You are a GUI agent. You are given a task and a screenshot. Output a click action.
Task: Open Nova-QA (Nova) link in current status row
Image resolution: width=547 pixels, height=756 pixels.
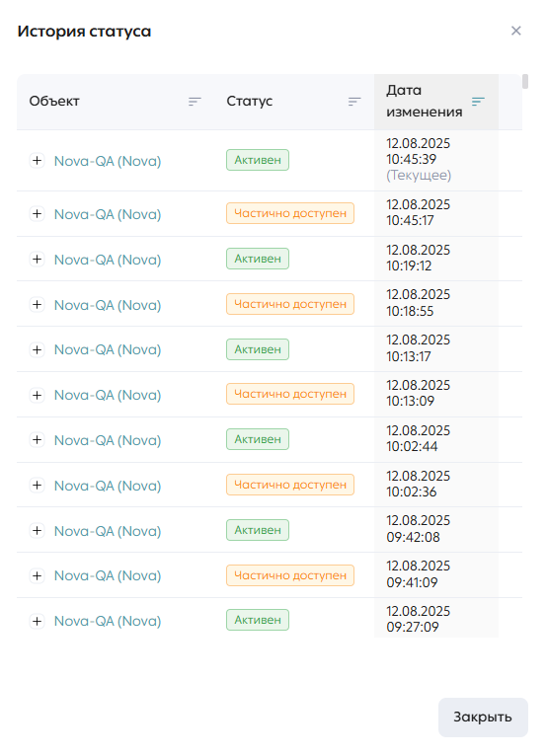click(x=108, y=161)
